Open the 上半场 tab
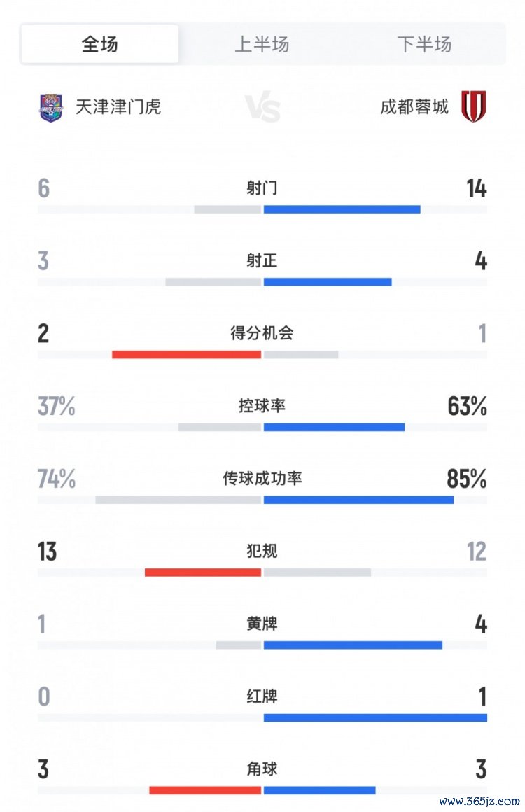 pyautogui.click(x=261, y=45)
